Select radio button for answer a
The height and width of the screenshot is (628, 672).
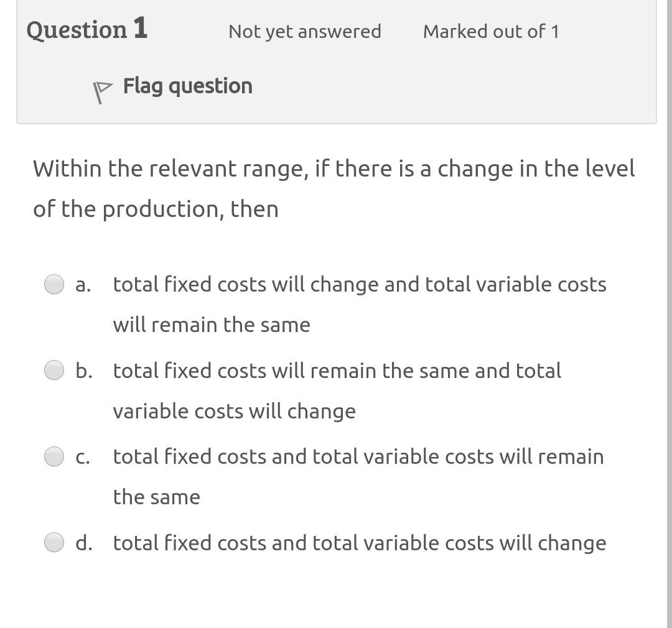(x=54, y=284)
